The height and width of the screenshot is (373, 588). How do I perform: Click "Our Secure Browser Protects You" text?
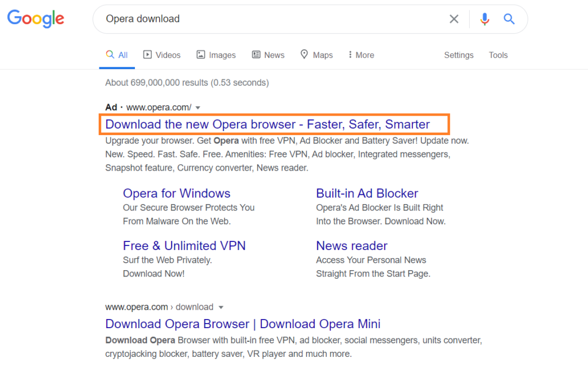click(x=188, y=207)
